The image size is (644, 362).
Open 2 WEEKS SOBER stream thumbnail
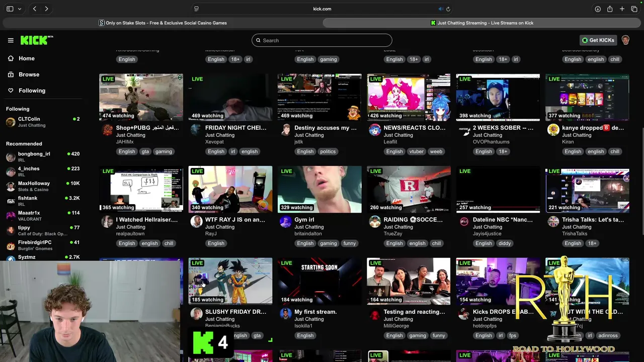pos(498,98)
